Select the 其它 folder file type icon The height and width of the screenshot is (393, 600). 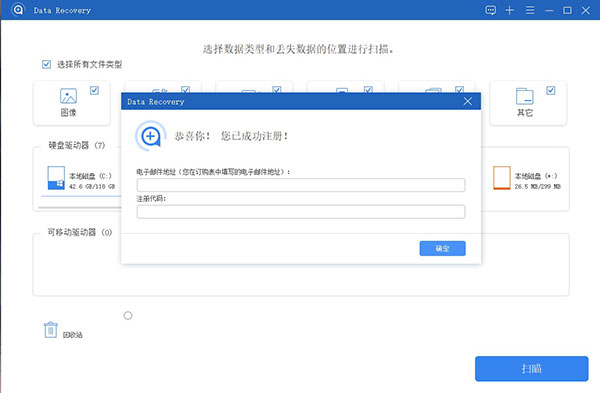(x=525, y=96)
